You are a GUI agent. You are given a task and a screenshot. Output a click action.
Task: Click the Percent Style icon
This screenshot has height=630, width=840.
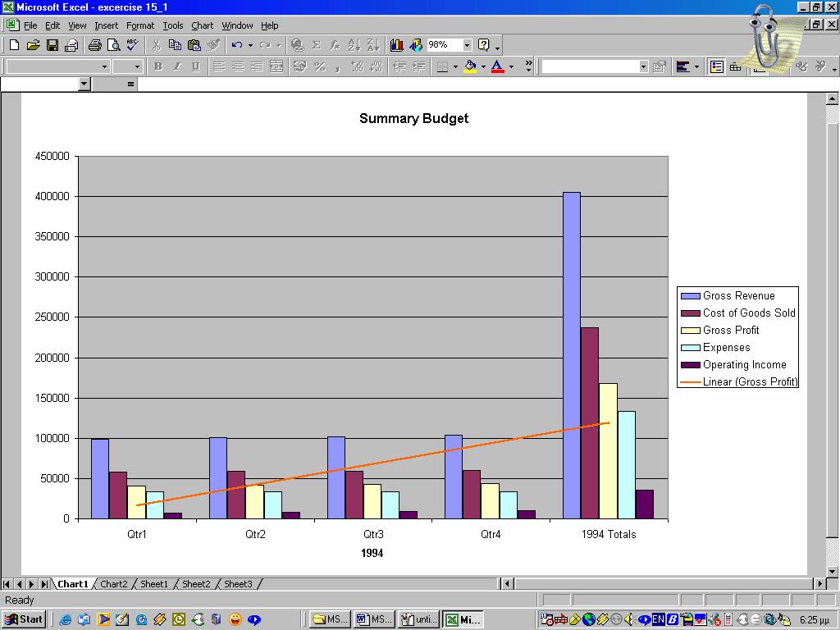[320, 66]
